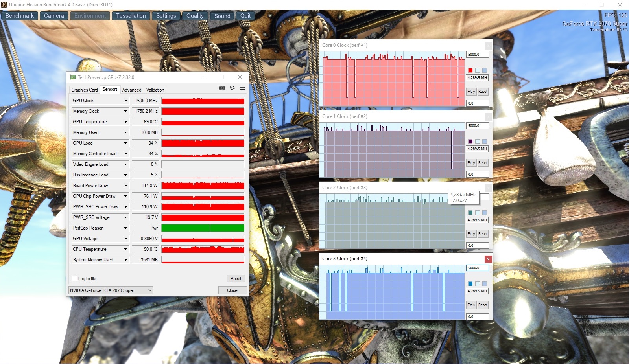Click the GPU-Z title bar app icon
The height and width of the screenshot is (364, 629).
[73, 77]
